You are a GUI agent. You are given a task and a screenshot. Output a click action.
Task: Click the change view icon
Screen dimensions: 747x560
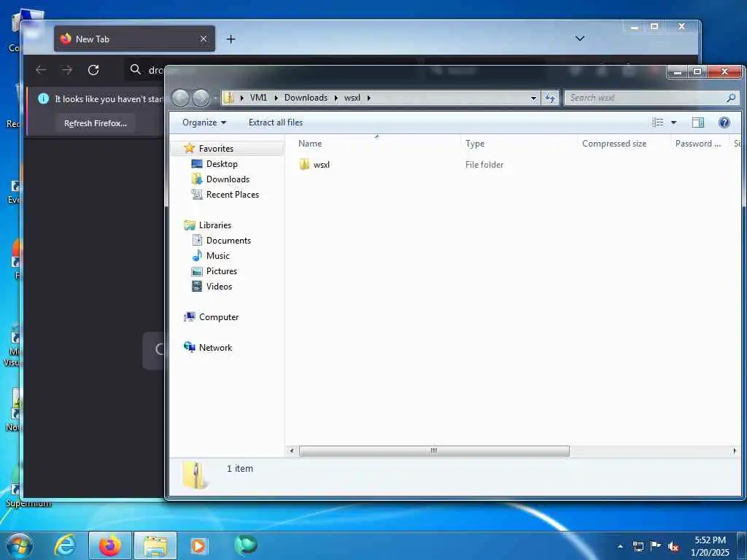(x=657, y=122)
